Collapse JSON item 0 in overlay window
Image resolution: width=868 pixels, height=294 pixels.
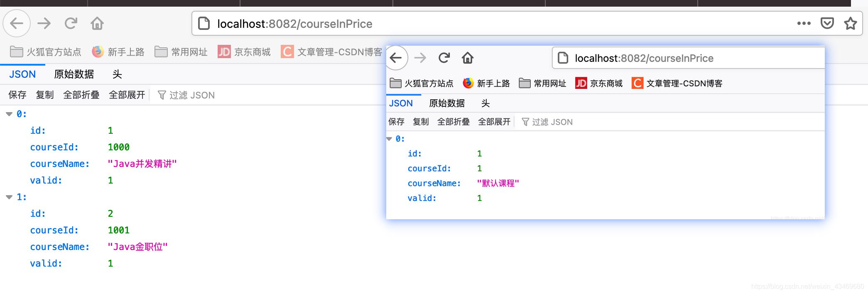click(389, 139)
